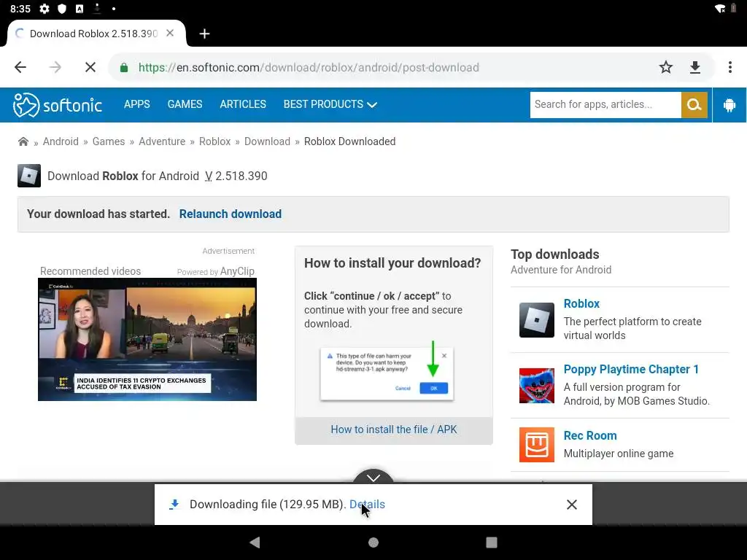The image size is (747, 560).
Task: Open downloads via the toolbar download icon
Action: tap(695, 67)
